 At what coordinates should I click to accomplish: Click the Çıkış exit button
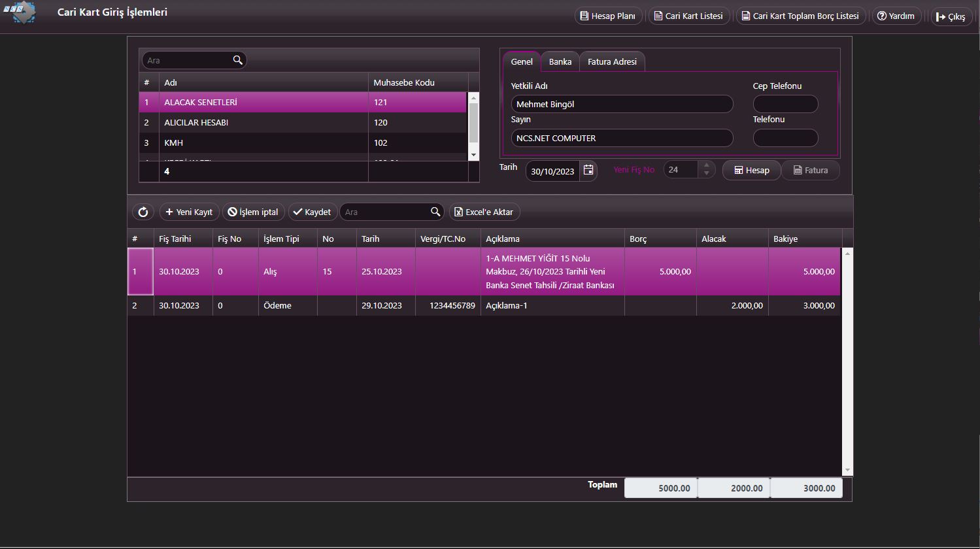[951, 16]
